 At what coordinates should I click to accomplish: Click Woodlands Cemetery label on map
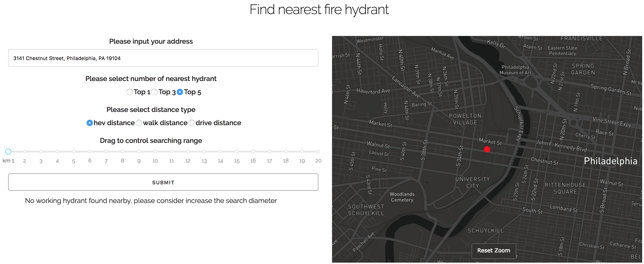click(402, 197)
